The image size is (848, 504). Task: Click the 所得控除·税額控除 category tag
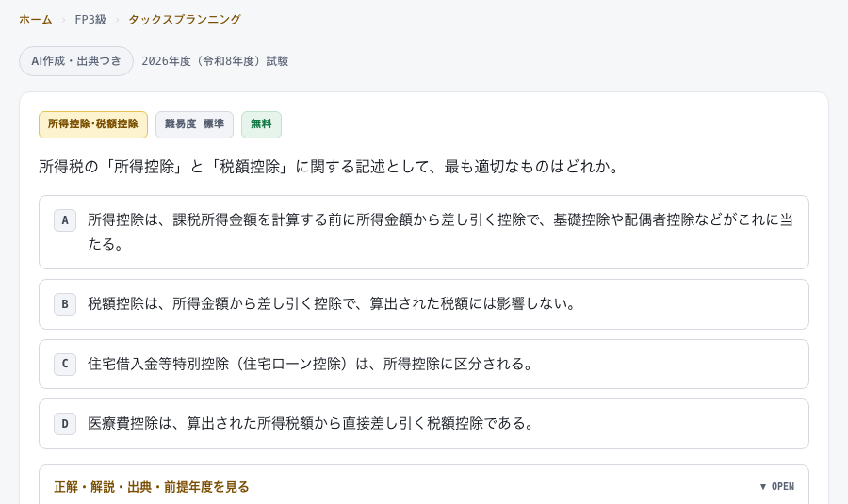pyautogui.click(x=93, y=124)
